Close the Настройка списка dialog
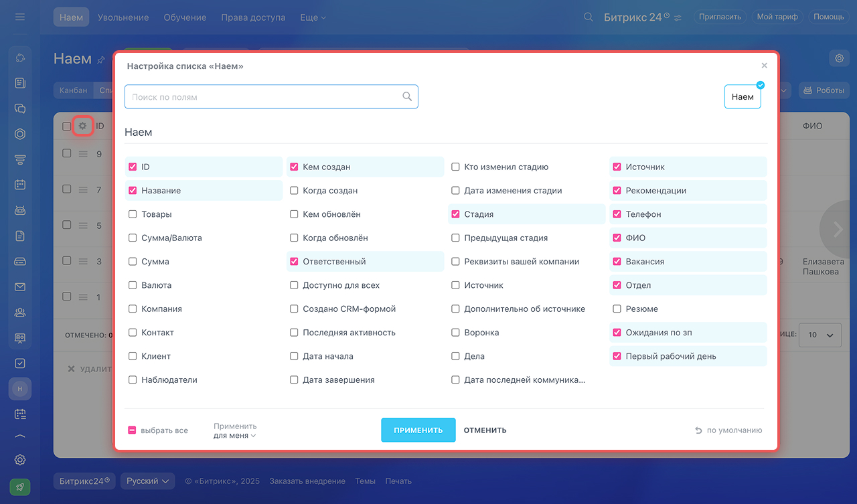857x504 pixels. click(x=764, y=66)
